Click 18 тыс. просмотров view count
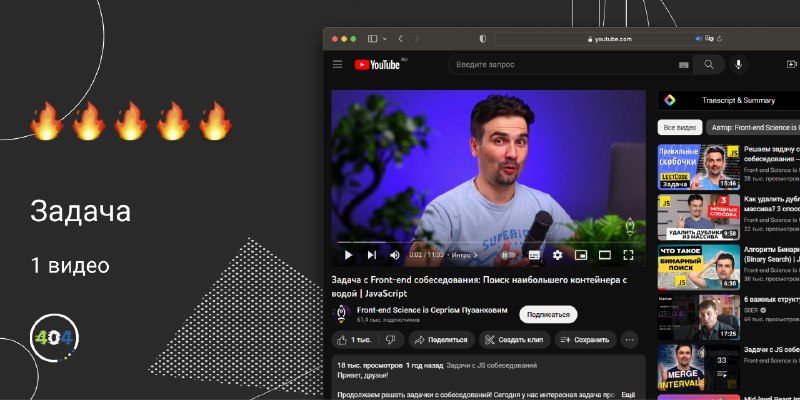The image size is (800, 400). coord(370,365)
